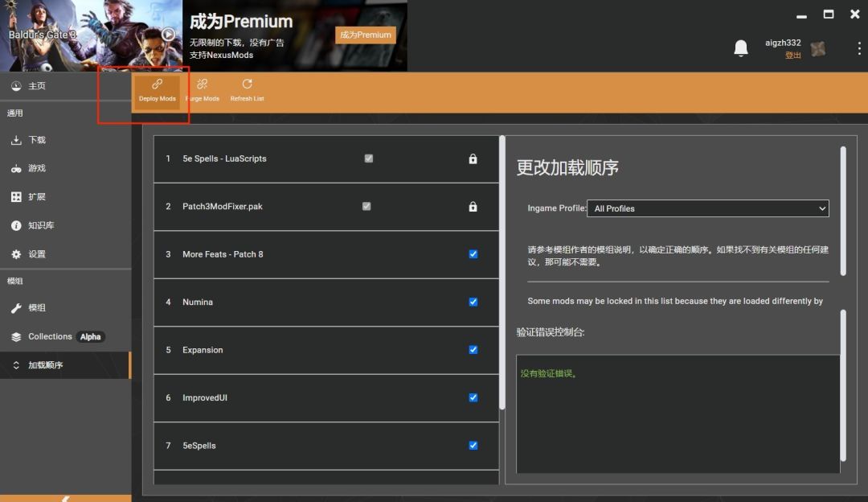Disable the More Feats - Patch 8 mod
This screenshot has height=502, width=868.
(473, 254)
